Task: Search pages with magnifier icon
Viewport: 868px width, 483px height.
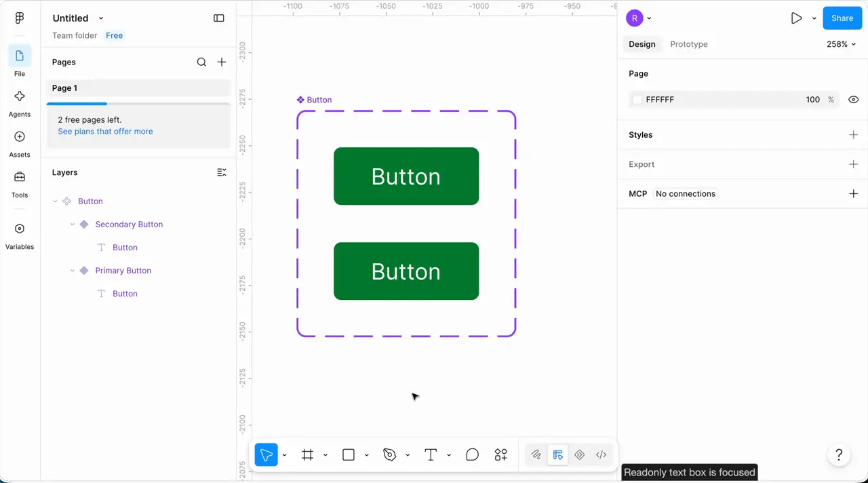Action: point(201,62)
